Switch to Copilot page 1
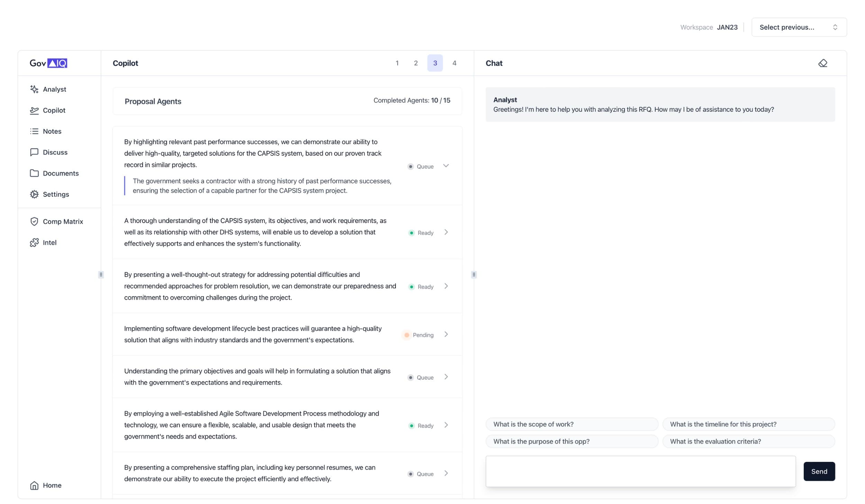The height and width of the screenshot is (504, 865). [x=397, y=63]
